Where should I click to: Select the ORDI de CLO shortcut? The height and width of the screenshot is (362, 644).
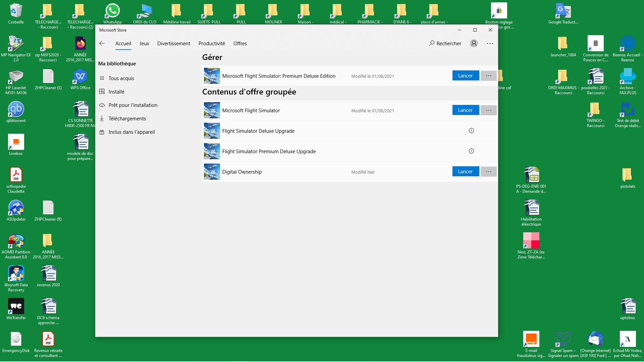pyautogui.click(x=145, y=14)
